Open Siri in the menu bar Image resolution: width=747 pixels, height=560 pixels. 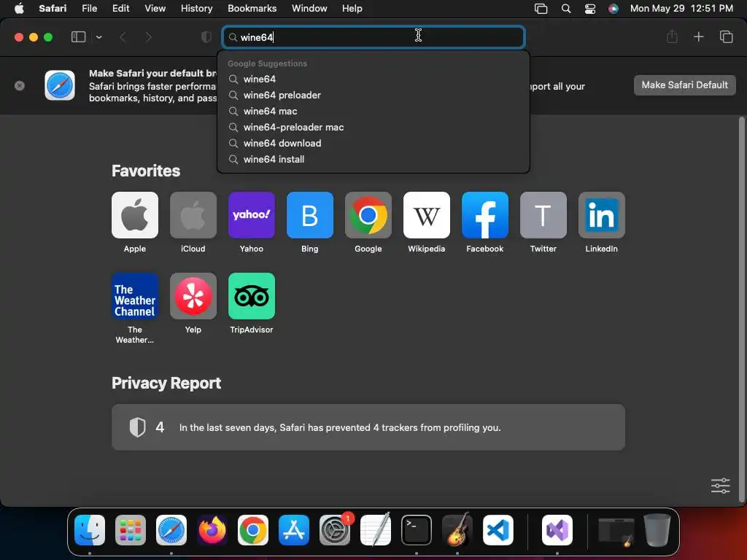614,9
